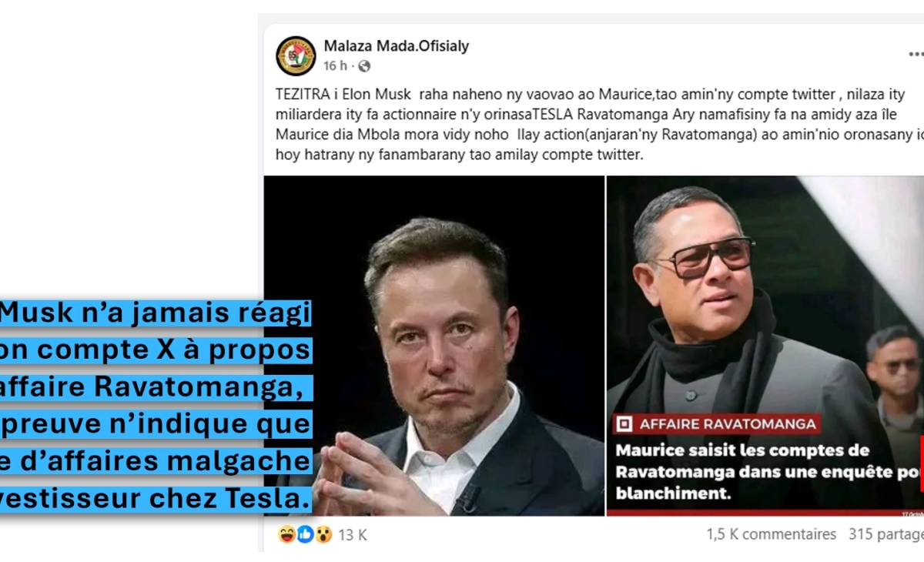Viewport: 924px width, 562px height.
Task: Click the overlay line 'Musk n'a jamais réagi'
Action: coord(156,314)
